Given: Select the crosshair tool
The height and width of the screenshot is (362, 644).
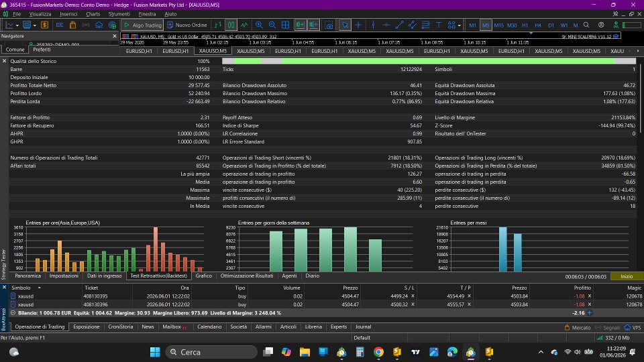Looking at the screenshot, I should tap(358, 25).
